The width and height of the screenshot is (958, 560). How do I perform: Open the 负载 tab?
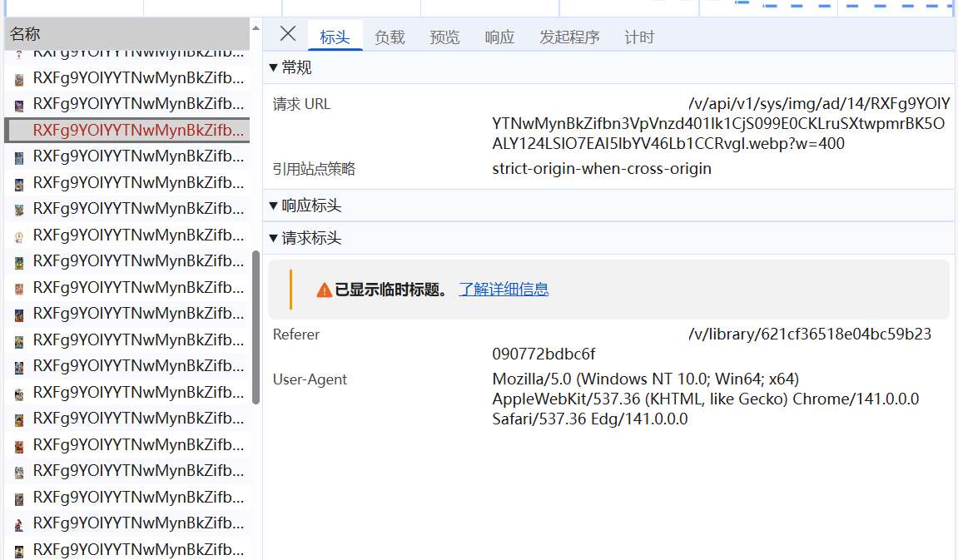390,37
